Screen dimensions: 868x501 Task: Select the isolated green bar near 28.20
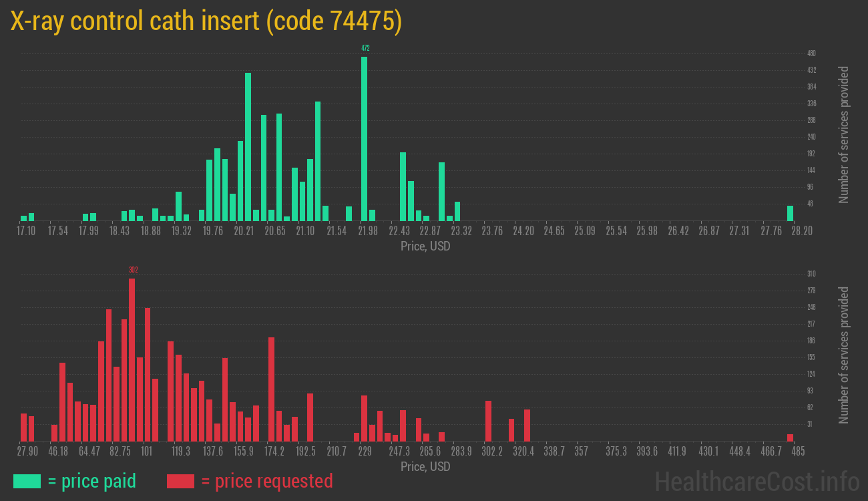pos(790,213)
